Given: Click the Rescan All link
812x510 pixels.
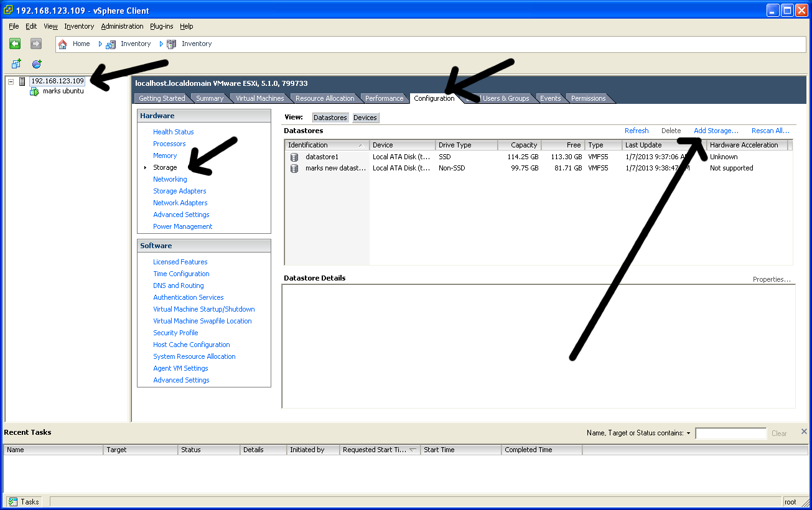Looking at the screenshot, I should coord(770,131).
